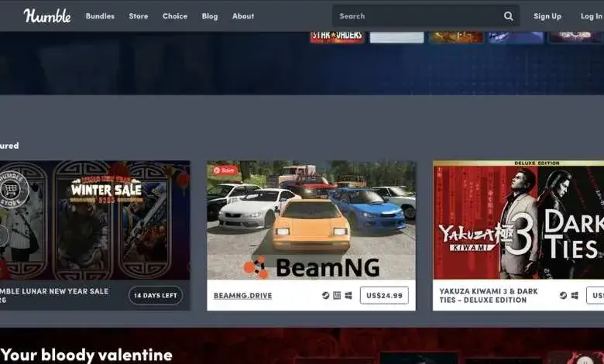Go to the Choice page
604x364 pixels.
(175, 16)
